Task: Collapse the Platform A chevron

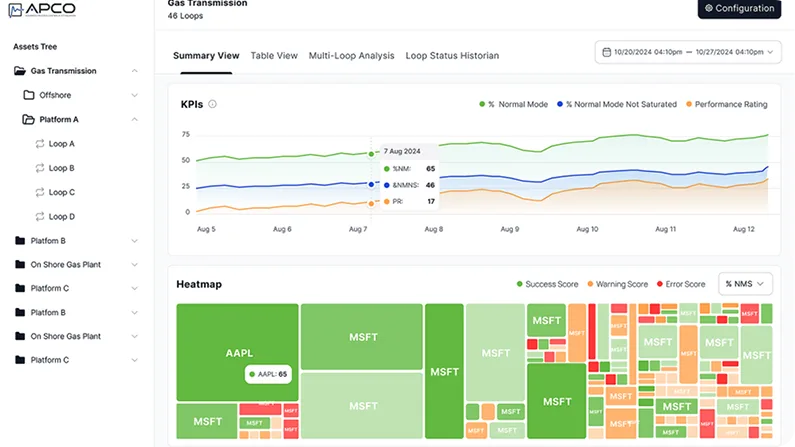Action: 134,120
